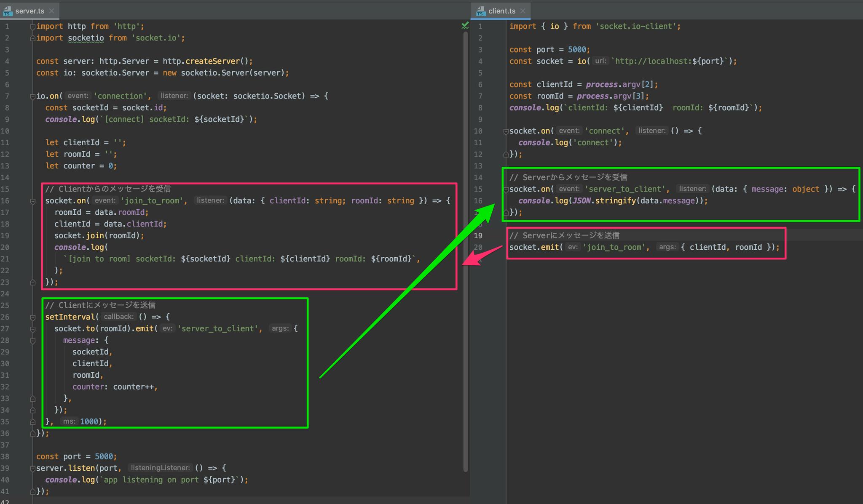The image size is (863, 504).
Task: Fold the join_to_room listener at server.ts line 16
Action: pyautogui.click(x=32, y=201)
